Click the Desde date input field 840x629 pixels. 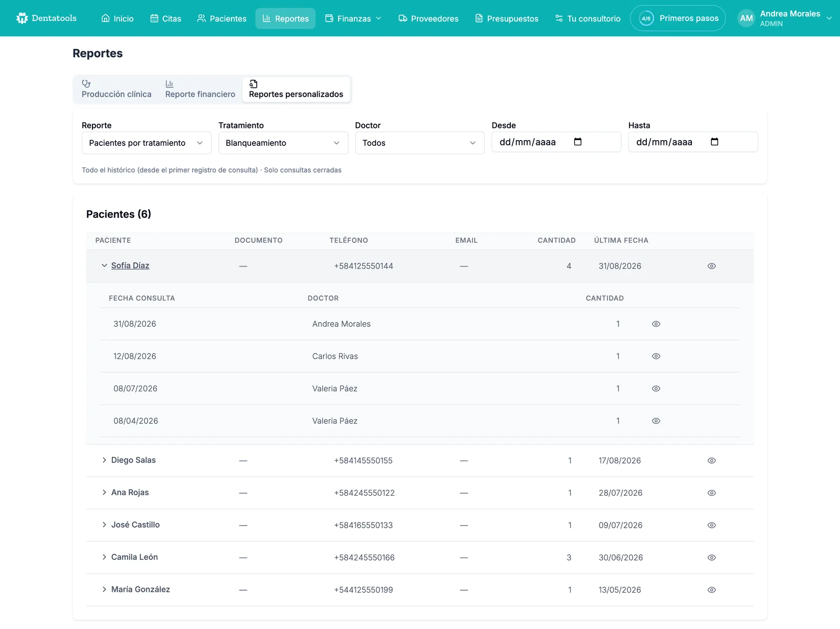pyautogui.click(x=556, y=142)
